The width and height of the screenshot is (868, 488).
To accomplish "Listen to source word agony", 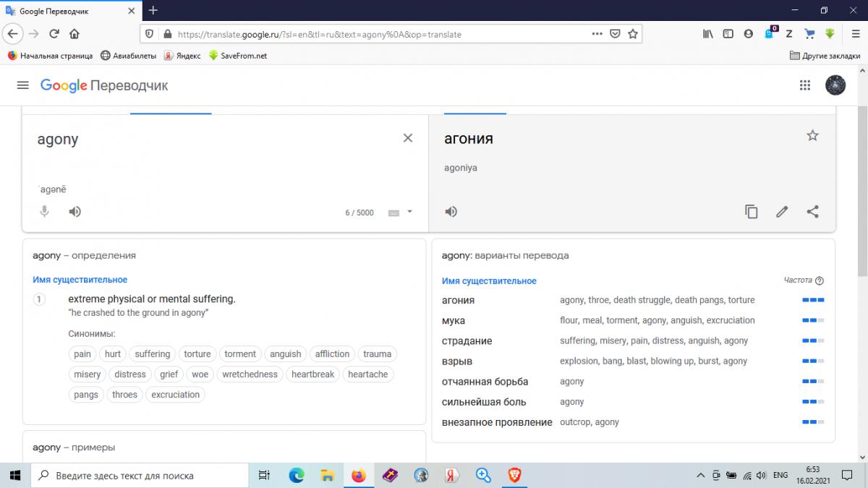I will pos(75,212).
